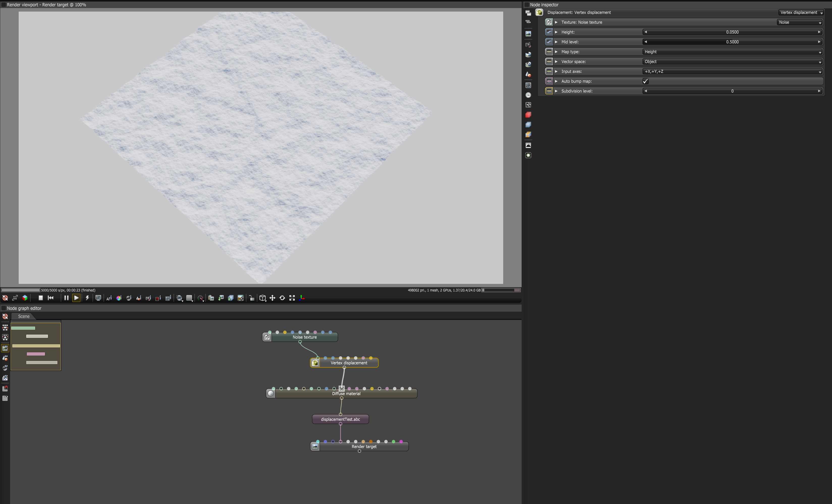Pause the render
The height and width of the screenshot is (504, 832).
coord(66,298)
